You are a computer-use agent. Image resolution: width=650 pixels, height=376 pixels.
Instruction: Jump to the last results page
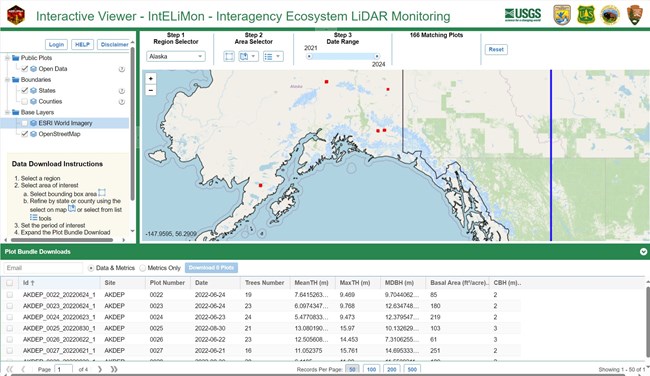[114, 369]
